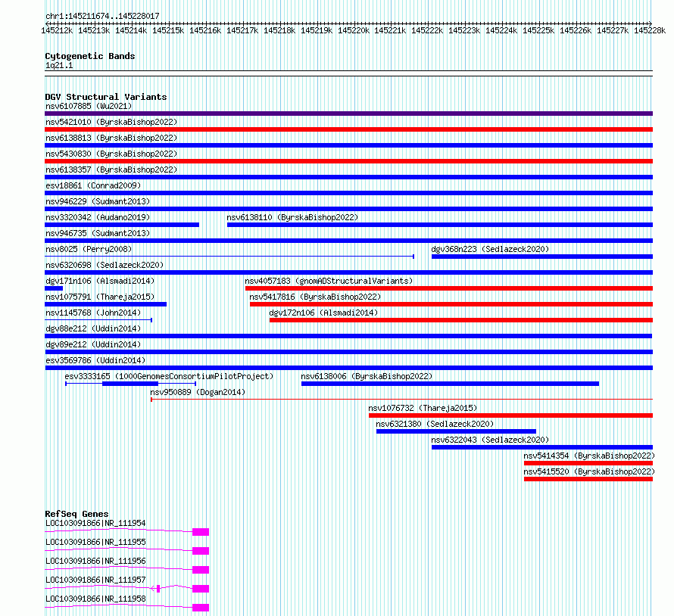Select LOC103091866|NR_111956 transcript label
Viewport: 674px width, 616px height.
(x=95, y=561)
